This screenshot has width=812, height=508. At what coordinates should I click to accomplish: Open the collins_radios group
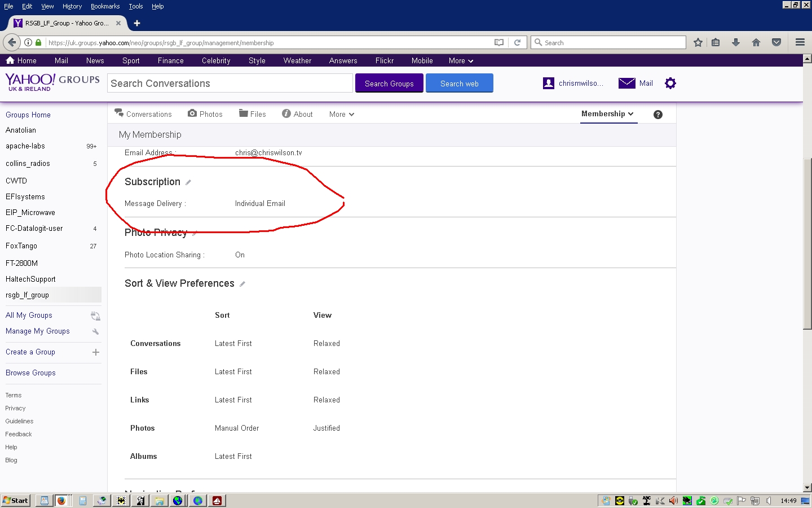point(28,164)
